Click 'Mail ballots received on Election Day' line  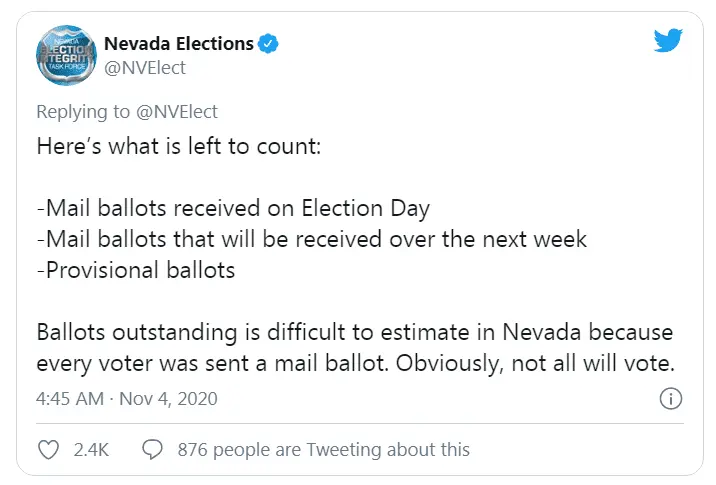tap(233, 209)
